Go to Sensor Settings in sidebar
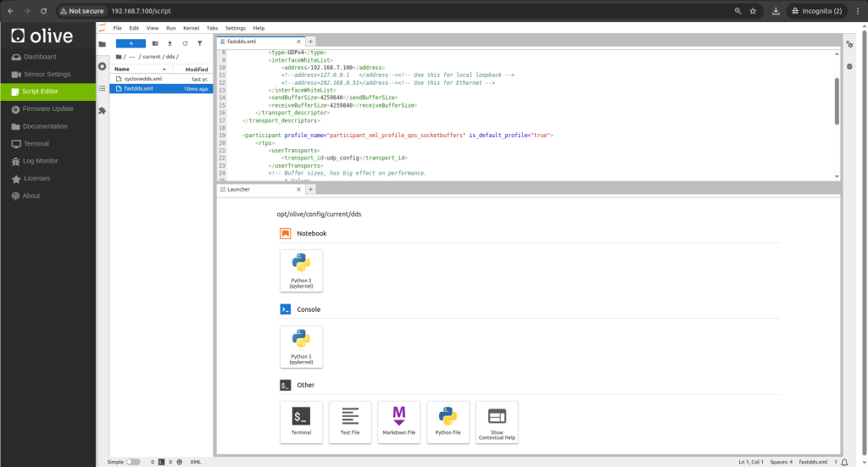 click(47, 75)
